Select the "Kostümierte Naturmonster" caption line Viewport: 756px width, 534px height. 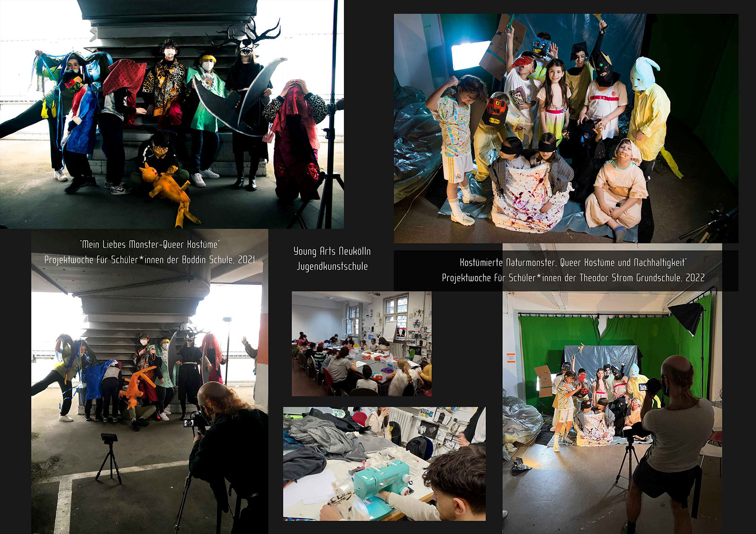click(573, 263)
